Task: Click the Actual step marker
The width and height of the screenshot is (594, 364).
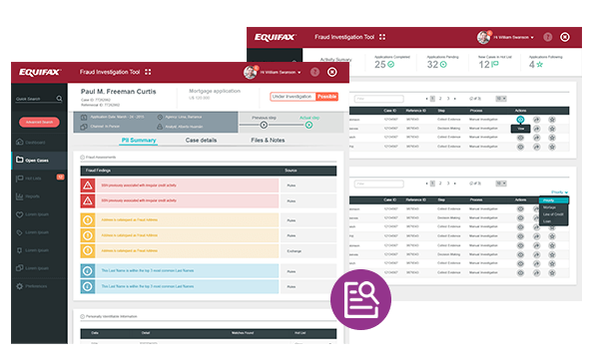Action: pyautogui.click(x=309, y=125)
